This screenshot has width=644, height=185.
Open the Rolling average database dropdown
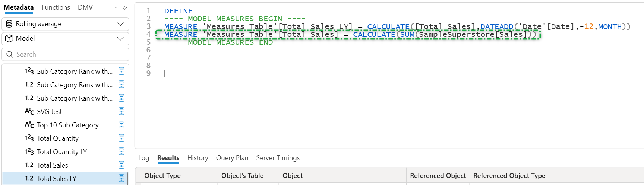(65, 24)
